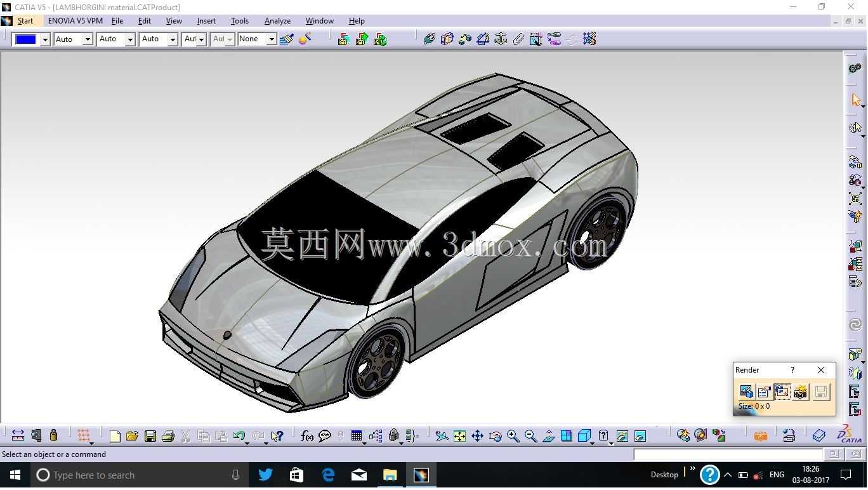Open the Auto line thickness dropdown
This screenshot has height=490, width=868.
click(130, 39)
